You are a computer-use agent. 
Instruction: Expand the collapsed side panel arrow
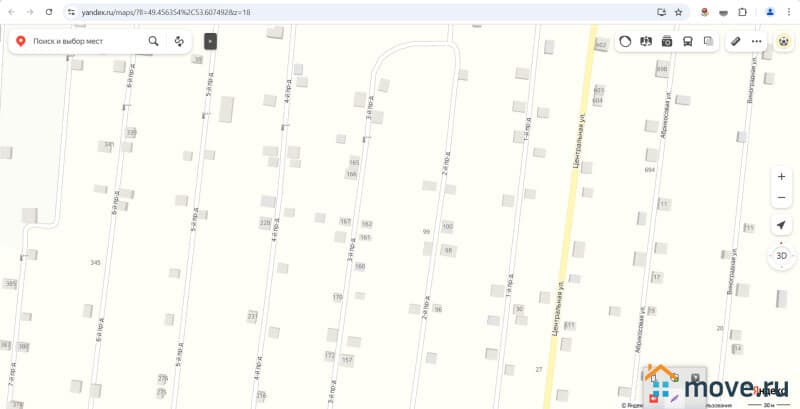click(x=210, y=41)
